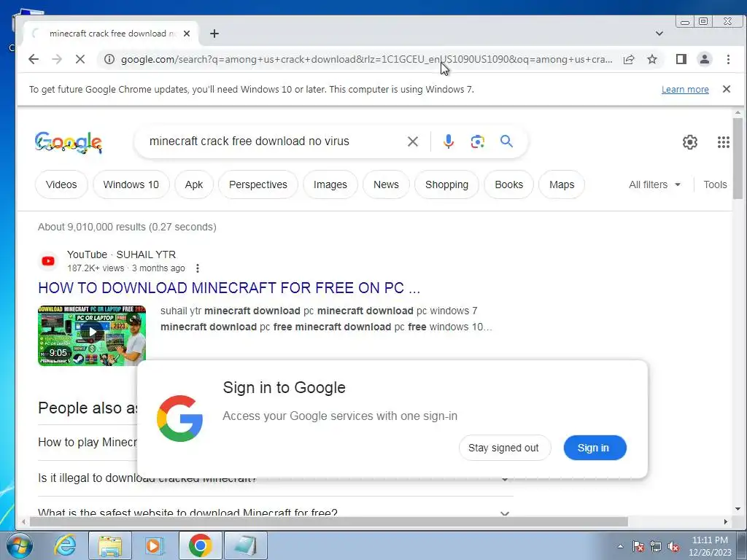Open the Learn more link
747x560 pixels.
coord(684,90)
